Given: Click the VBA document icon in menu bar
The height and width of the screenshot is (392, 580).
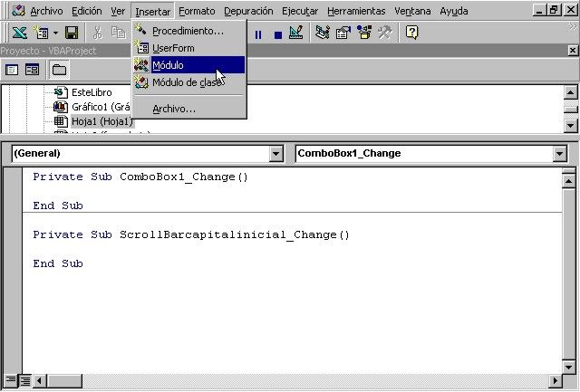Looking at the screenshot, I should 18,11.
